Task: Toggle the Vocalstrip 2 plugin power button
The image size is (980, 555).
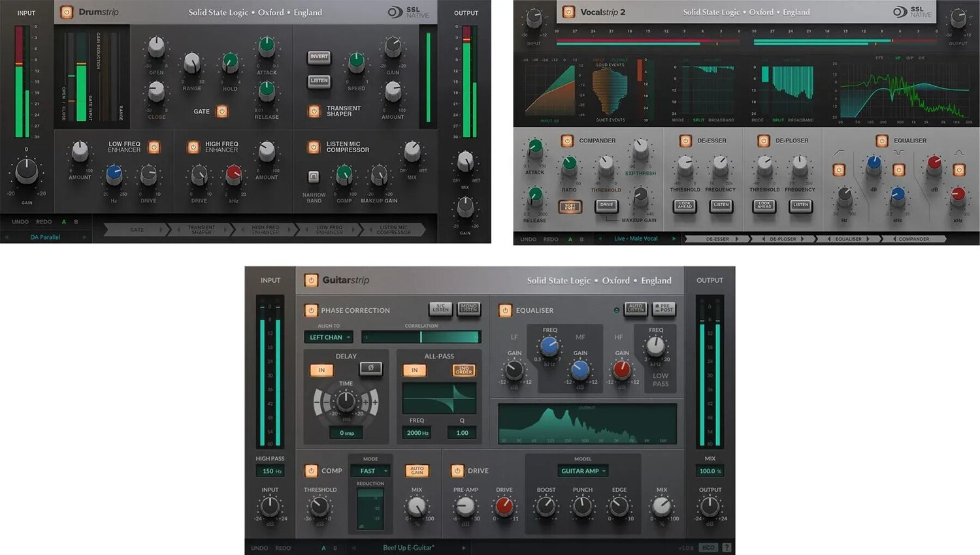Action: pyautogui.click(x=568, y=12)
